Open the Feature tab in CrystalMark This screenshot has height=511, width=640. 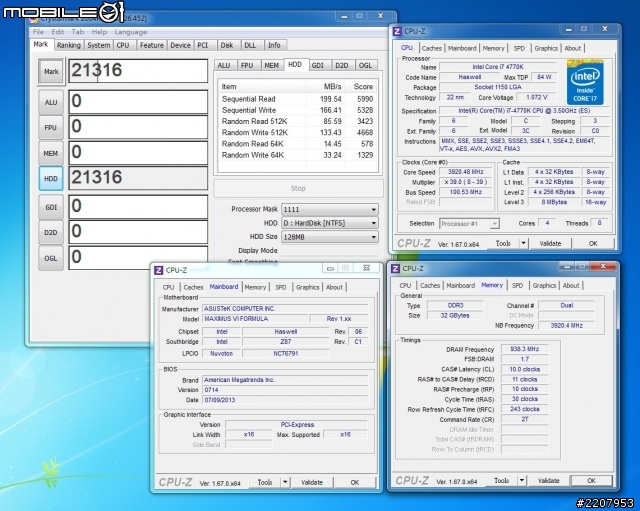click(151, 45)
